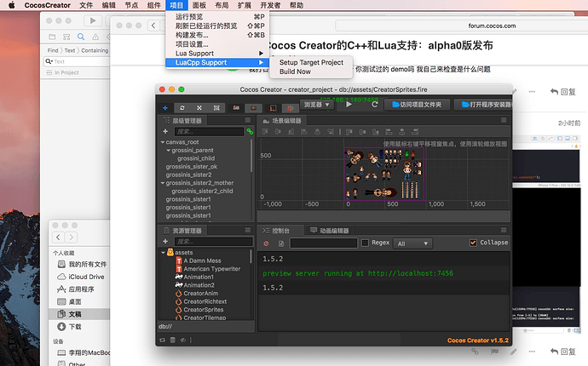
Task: Choose Setup Target Project submenu entry
Action: [x=311, y=63]
